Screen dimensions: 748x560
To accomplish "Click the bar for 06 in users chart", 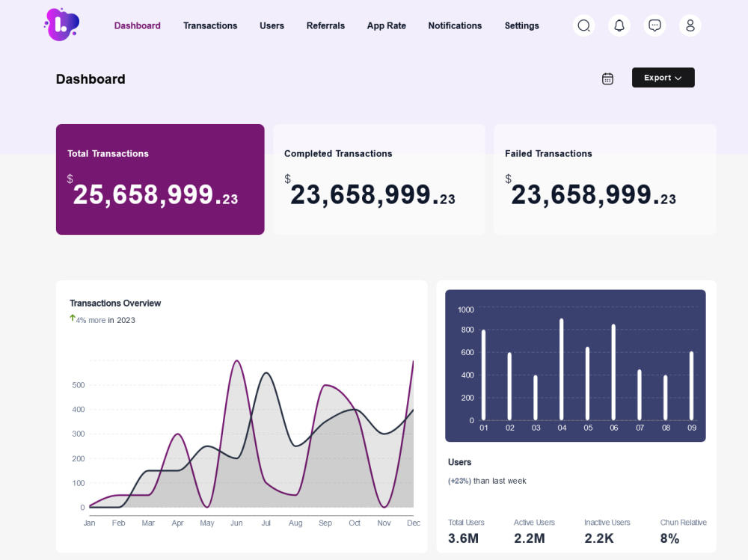I will point(613,372).
